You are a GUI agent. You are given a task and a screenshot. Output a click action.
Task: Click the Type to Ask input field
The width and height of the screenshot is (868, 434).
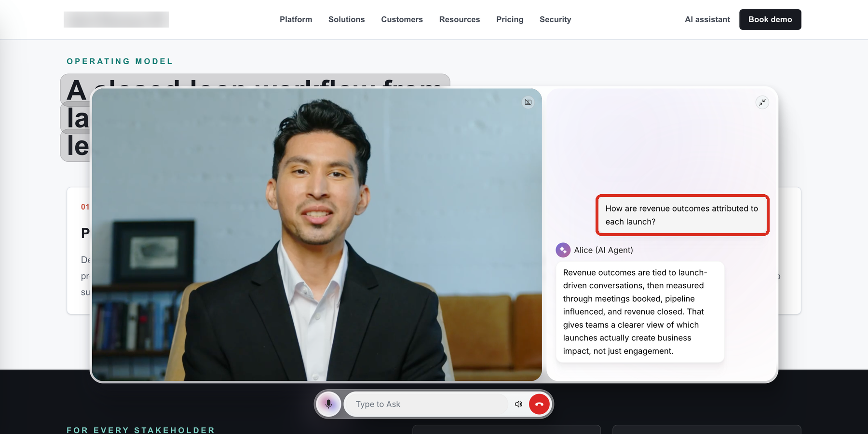click(426, 404)
